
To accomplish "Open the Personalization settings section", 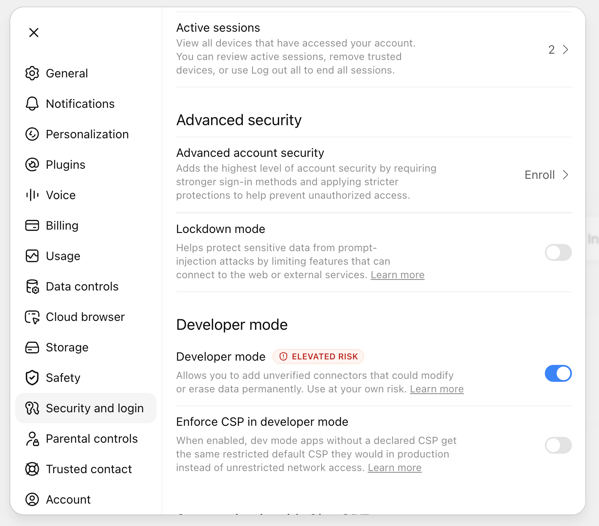I will (x=86, y=134).
